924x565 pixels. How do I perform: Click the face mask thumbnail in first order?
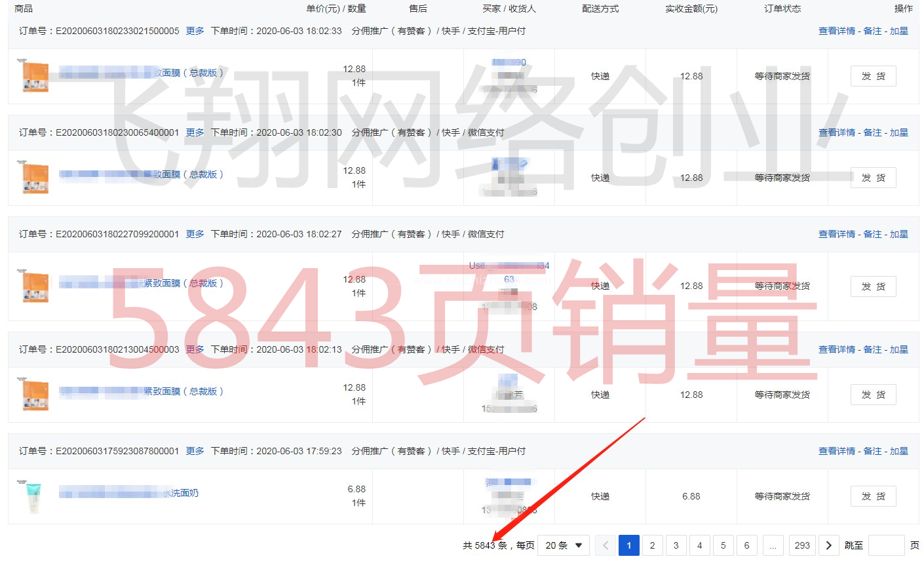[x=35, y=77]
